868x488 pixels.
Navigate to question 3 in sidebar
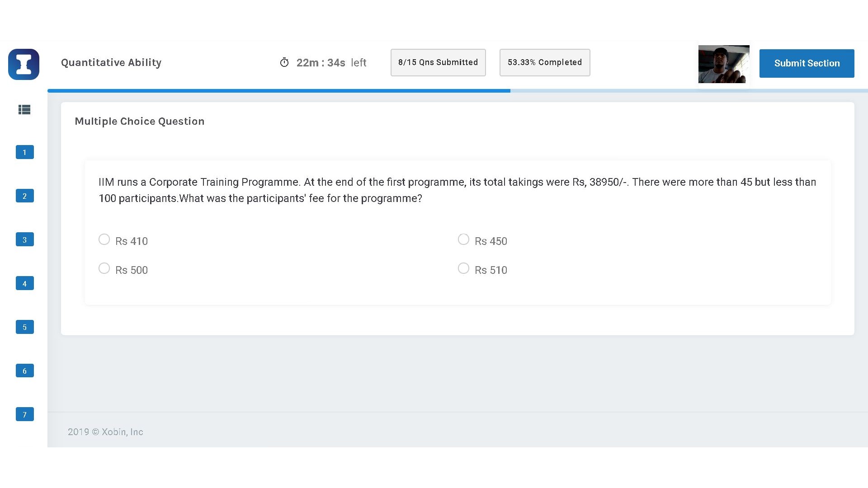(25, 239)
